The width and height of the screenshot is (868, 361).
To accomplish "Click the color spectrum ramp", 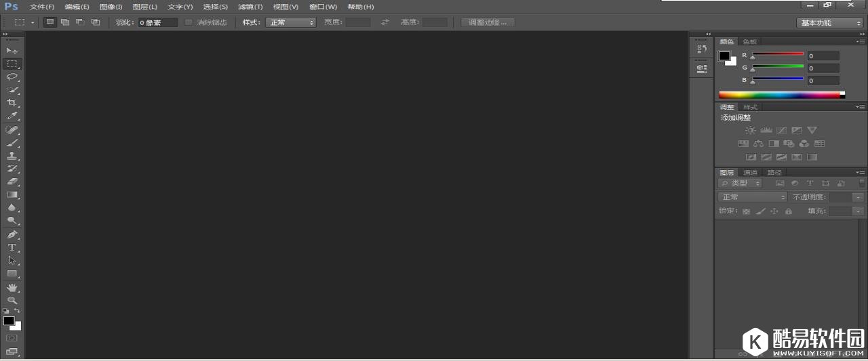I will tap(778, 95).
